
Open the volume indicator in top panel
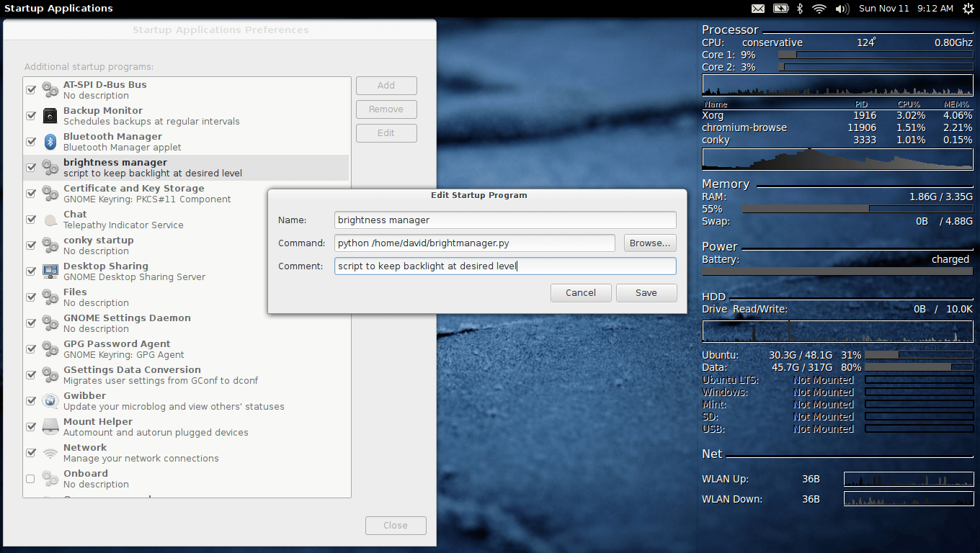842,9
